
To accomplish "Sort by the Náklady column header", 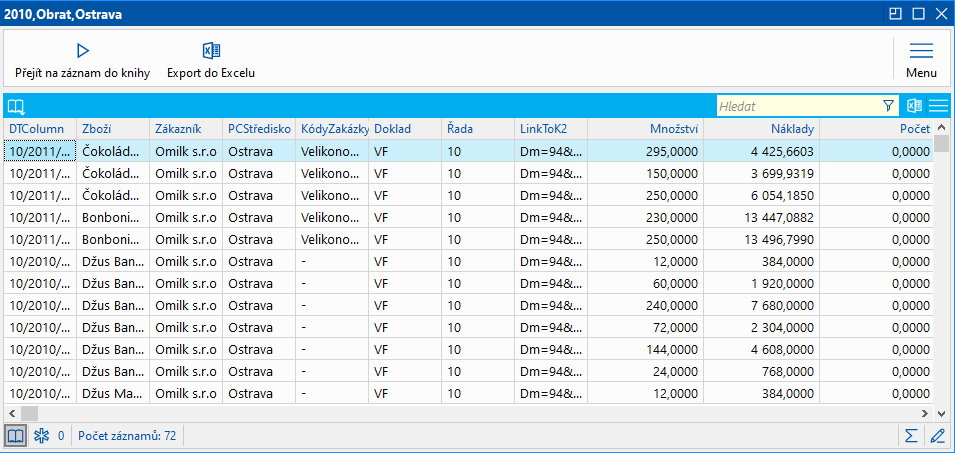I will pyautogui.click(x=761, y=129).
